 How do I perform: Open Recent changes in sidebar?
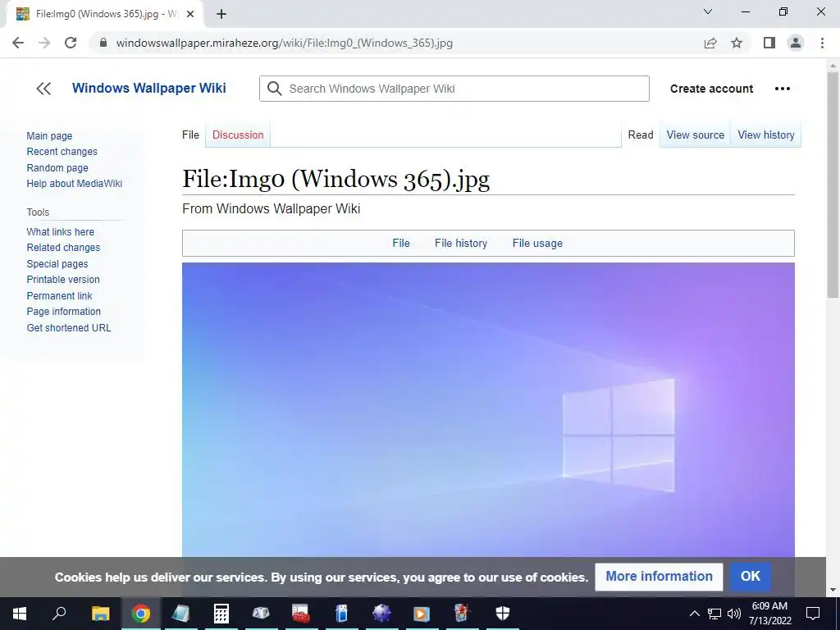click(x=62, y=152)
